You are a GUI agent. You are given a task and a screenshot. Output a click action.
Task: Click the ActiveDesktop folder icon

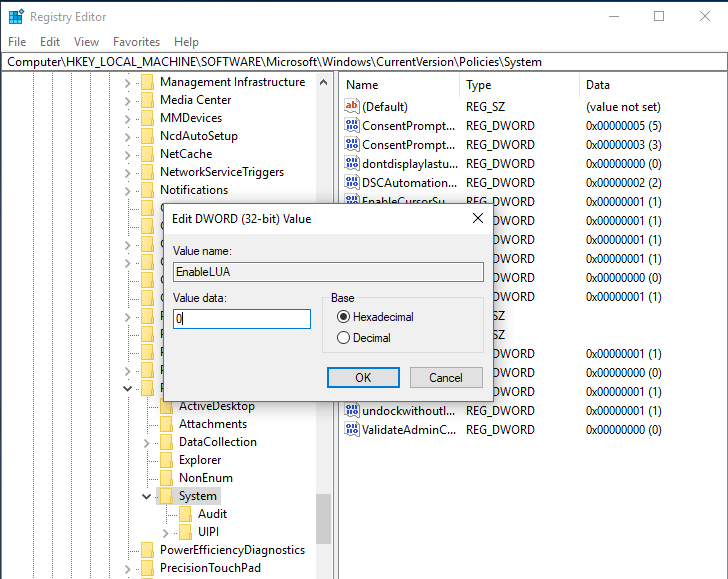pos(166,407)
